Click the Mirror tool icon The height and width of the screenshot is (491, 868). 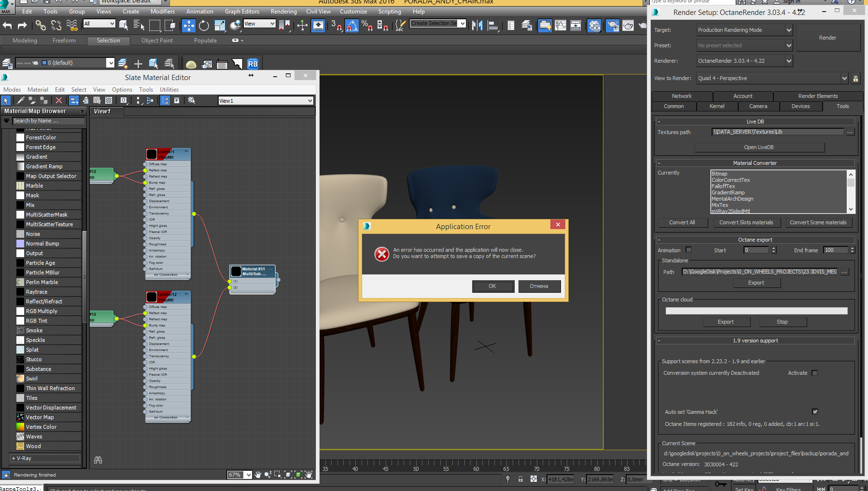pyautogui.click(x=477, y=26)
